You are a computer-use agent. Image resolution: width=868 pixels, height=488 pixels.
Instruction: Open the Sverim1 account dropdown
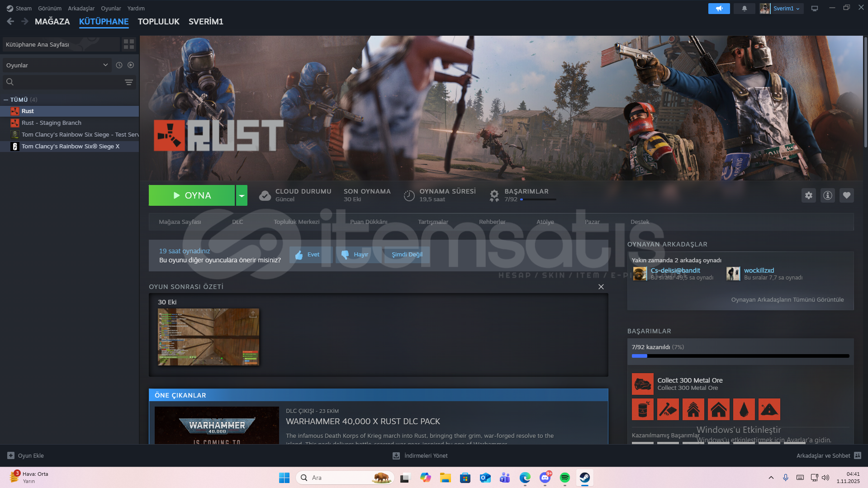(786, 9)
